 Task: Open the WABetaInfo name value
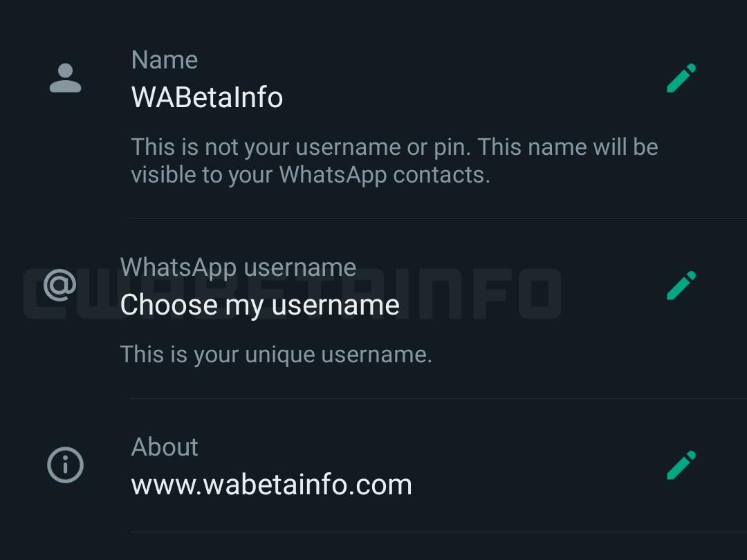[x=207, y=97]
